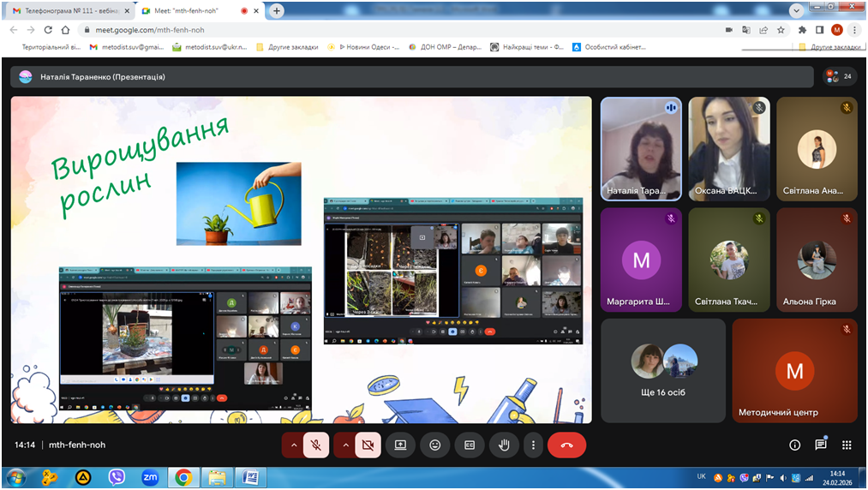Open the in-call chat panel
Screen dimensions: 868x490
(x=821, y=445)
